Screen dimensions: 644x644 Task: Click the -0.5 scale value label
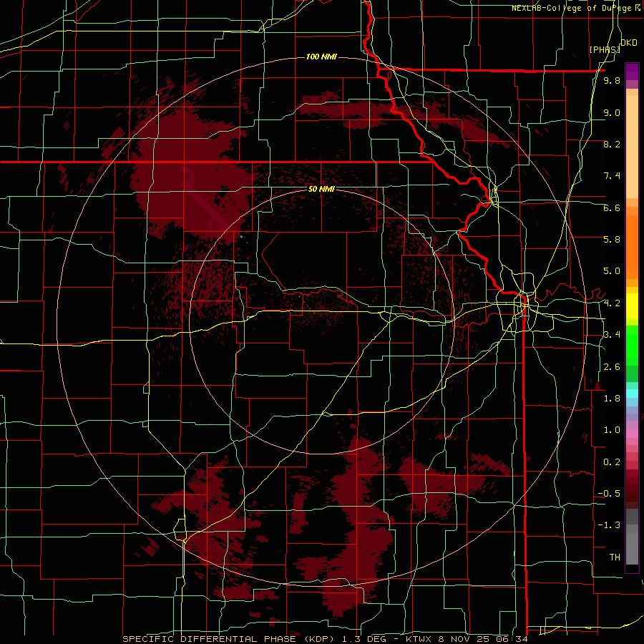click(x=609, y=494)
